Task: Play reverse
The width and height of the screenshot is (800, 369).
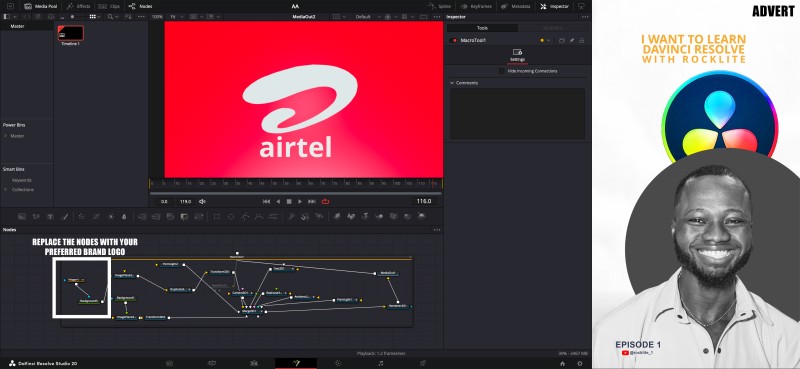Action: 278,202
